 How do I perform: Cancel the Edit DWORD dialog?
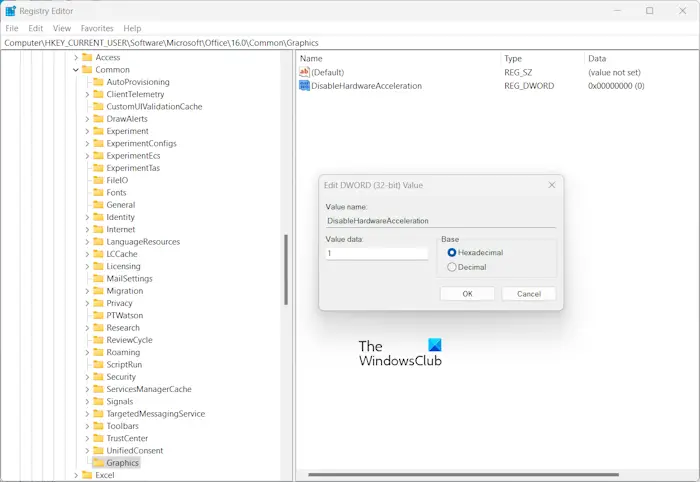[529, 294]
